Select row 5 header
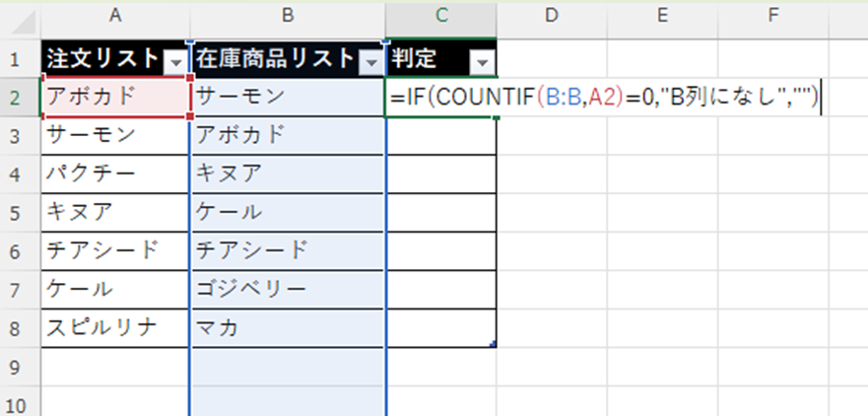Screen dimensions: 868x416 point(15,212)
